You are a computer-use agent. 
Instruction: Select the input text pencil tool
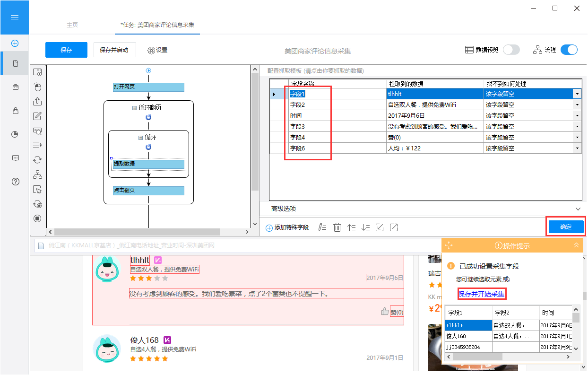click(37, 116)
